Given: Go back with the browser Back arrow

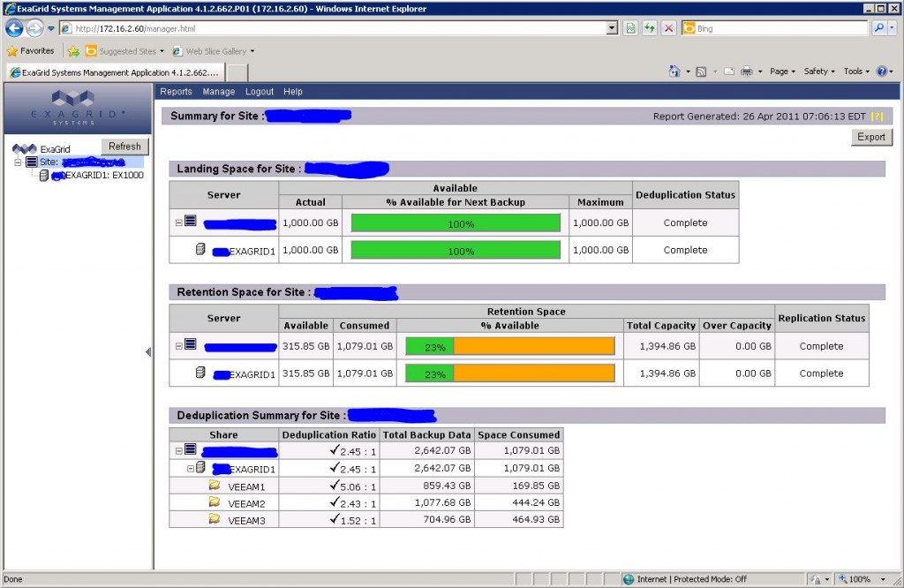Looking at the screenshot, I should coord(14,28).
